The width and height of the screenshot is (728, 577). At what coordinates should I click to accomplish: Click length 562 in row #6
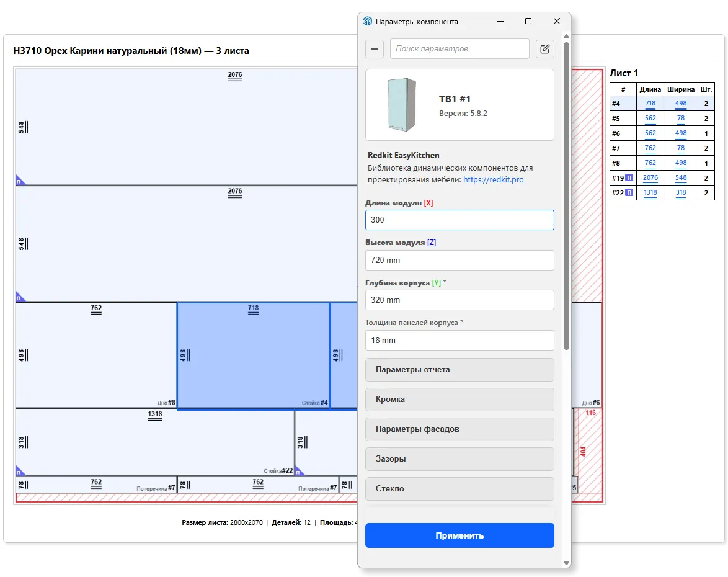[650, 133]
